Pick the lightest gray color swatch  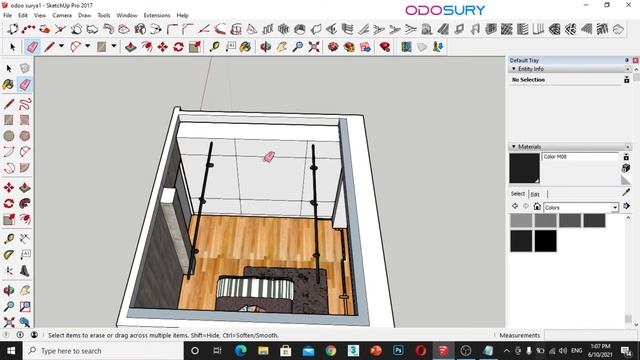(x=521, y=220)
